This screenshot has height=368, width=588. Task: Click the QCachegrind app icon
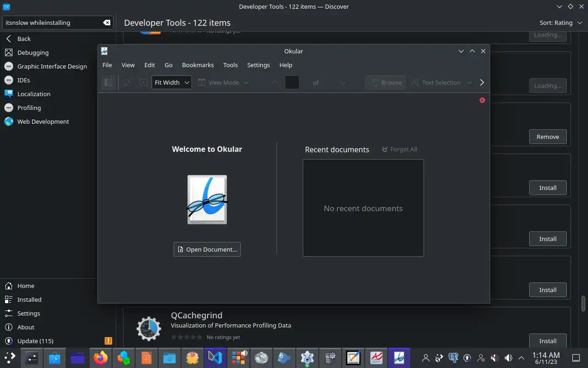click(x=148, y=328)
